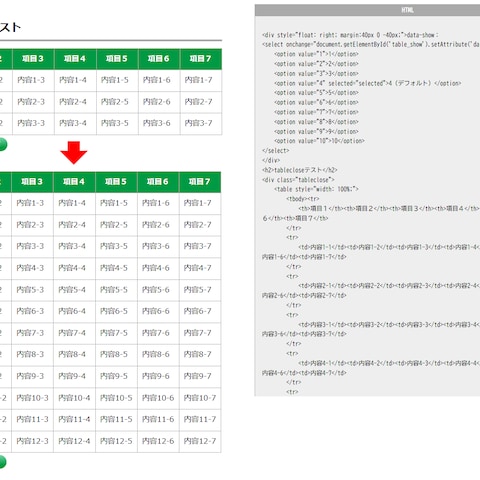This screenshot has height=480, width=480.
Task: Select the 項目7 header in the lower table
Action: pos(200,182)
